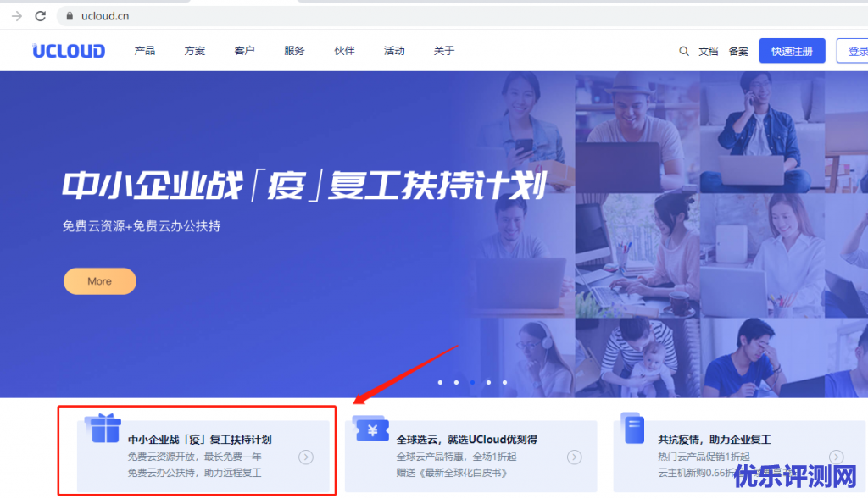Select the third highlighted carousel dot
The width and height of the screenshot is (868, 499).
click(472, 382)
